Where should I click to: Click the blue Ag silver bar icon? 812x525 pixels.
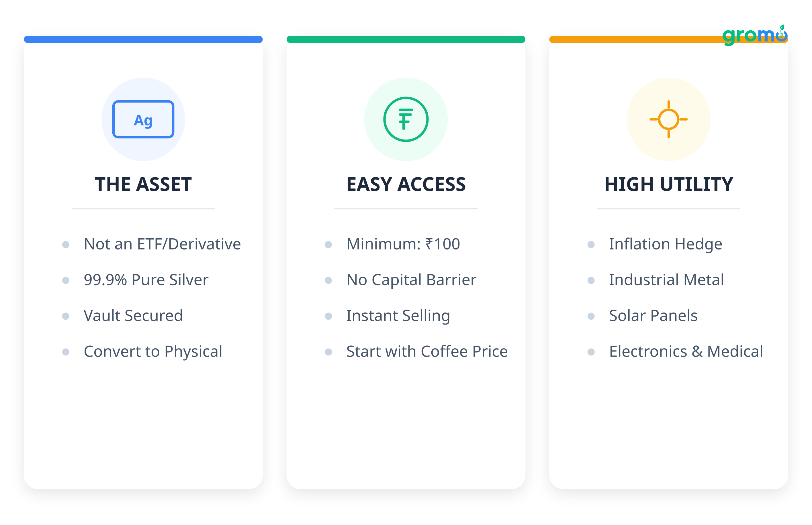(143, 119)
